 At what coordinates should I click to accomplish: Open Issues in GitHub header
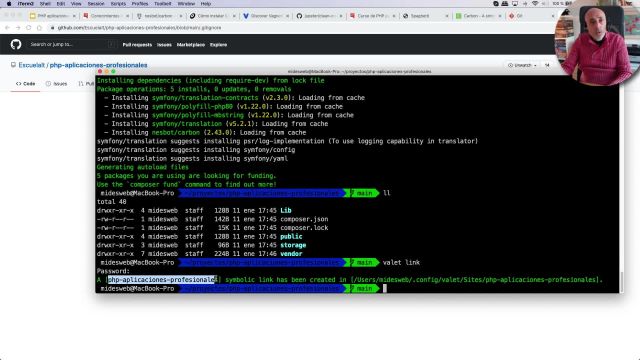(164, 45)
